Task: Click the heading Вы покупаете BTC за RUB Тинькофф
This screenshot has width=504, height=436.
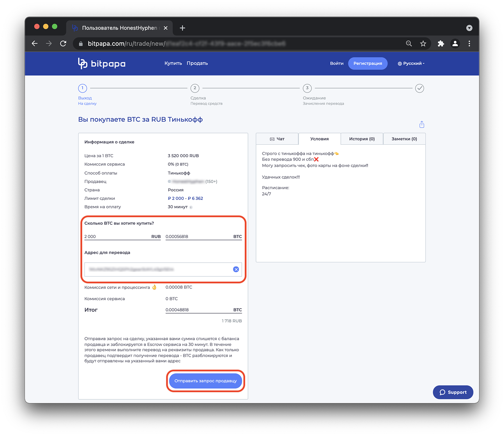Action: click(140, 120)
